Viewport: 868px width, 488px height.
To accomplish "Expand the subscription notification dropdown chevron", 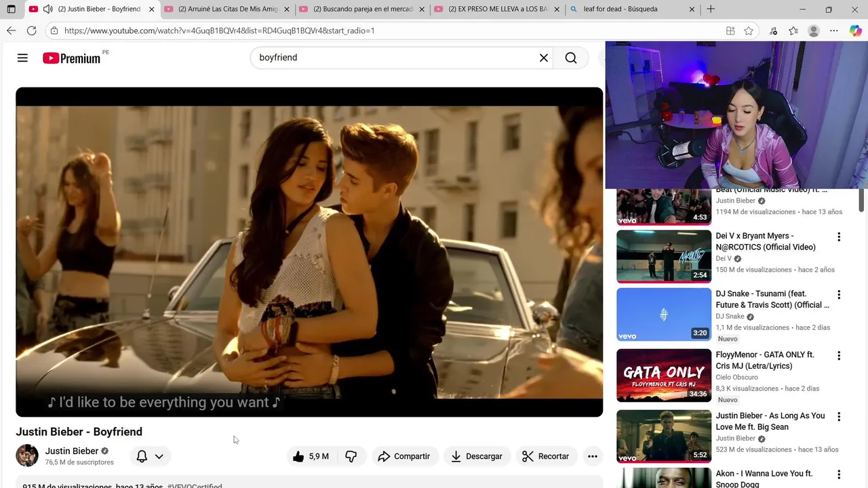I will click(x=159, y=456).
